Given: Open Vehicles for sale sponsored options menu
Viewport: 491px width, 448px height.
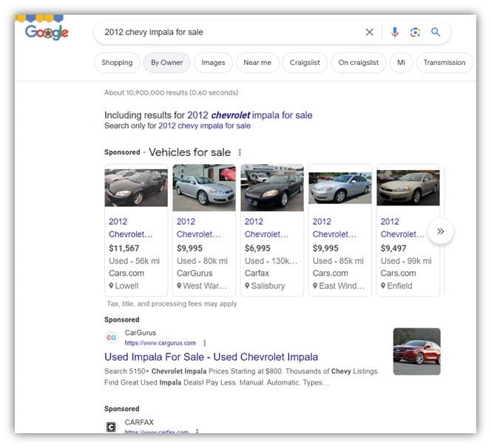Looking at the screenshot, I should (240, 152).
